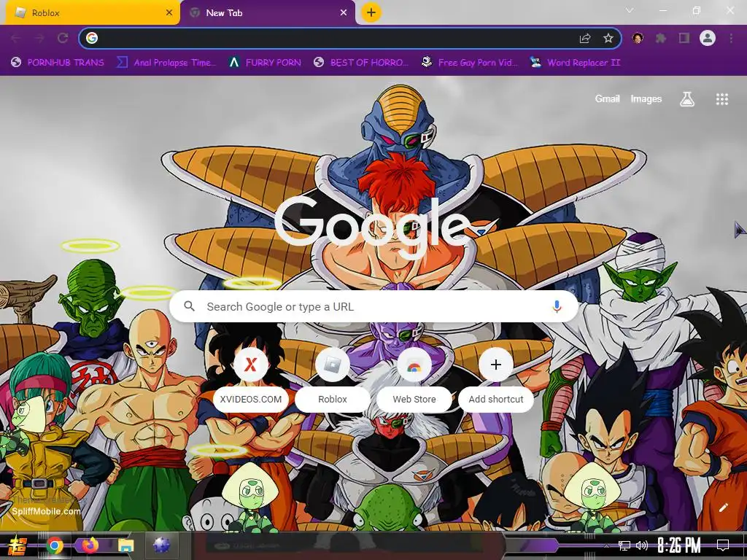
Task: Close the New Tab tab
Action: [344, 13]
